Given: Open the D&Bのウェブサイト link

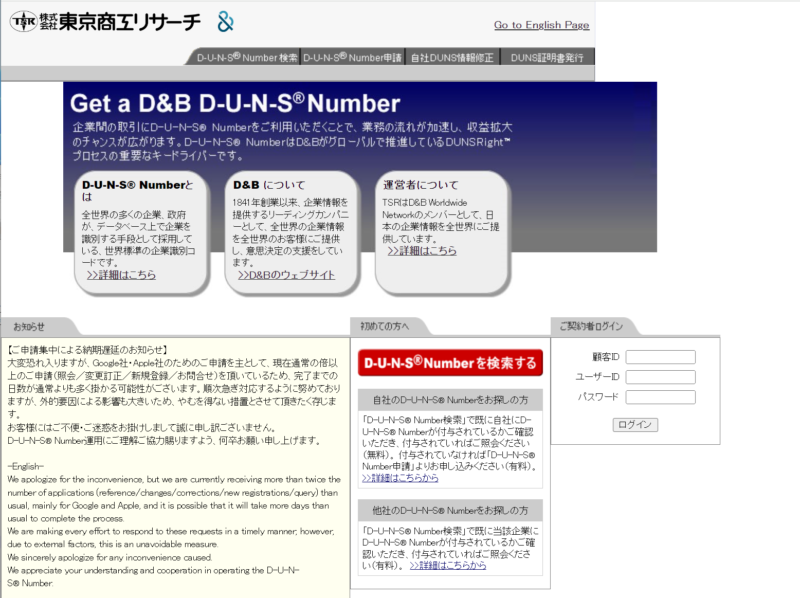Looking at the screenshot, I should pyautogui.click(x=285, y=275).
